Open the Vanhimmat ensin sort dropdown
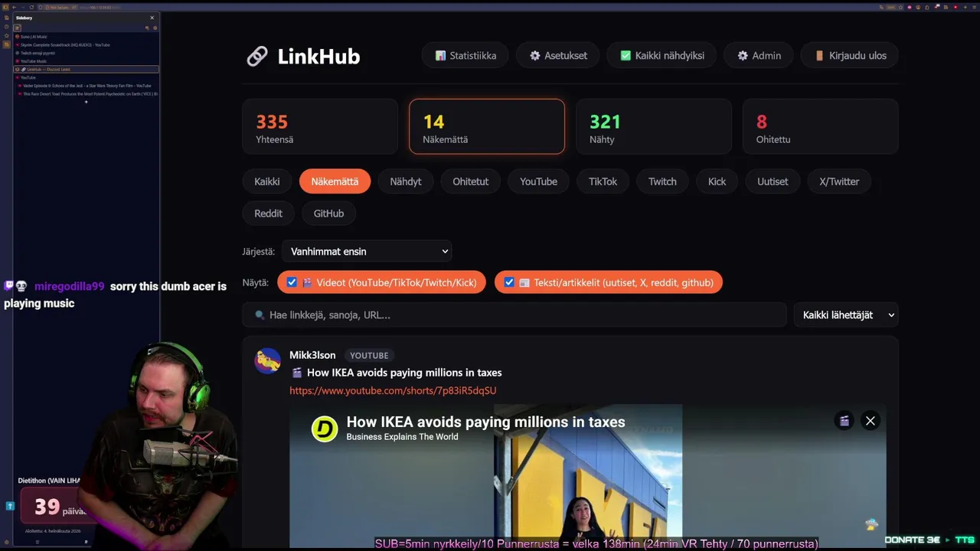The width and height of the screenshot is (980, 551). 367,251
